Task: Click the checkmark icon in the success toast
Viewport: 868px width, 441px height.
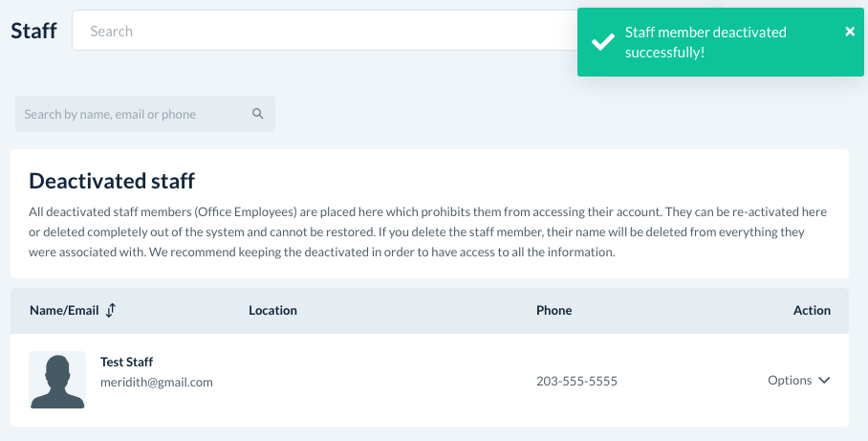Action: (x=602, y=42)
